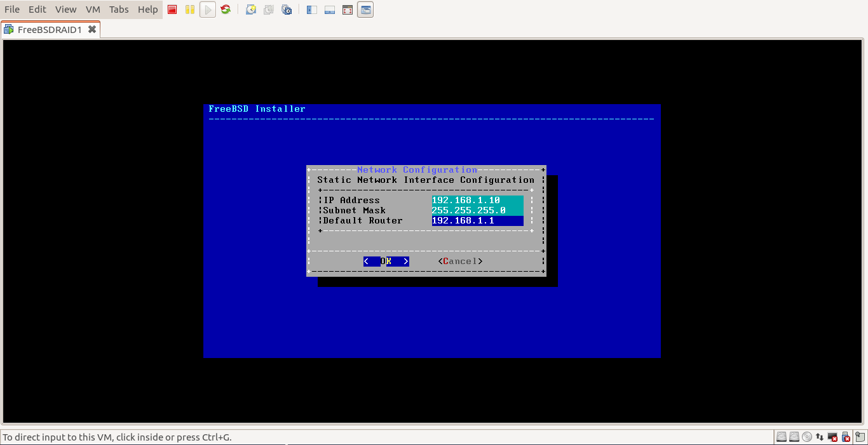868x445 pixels.
Task: Power off the virtual machine
Action: [x=172, y=9]
